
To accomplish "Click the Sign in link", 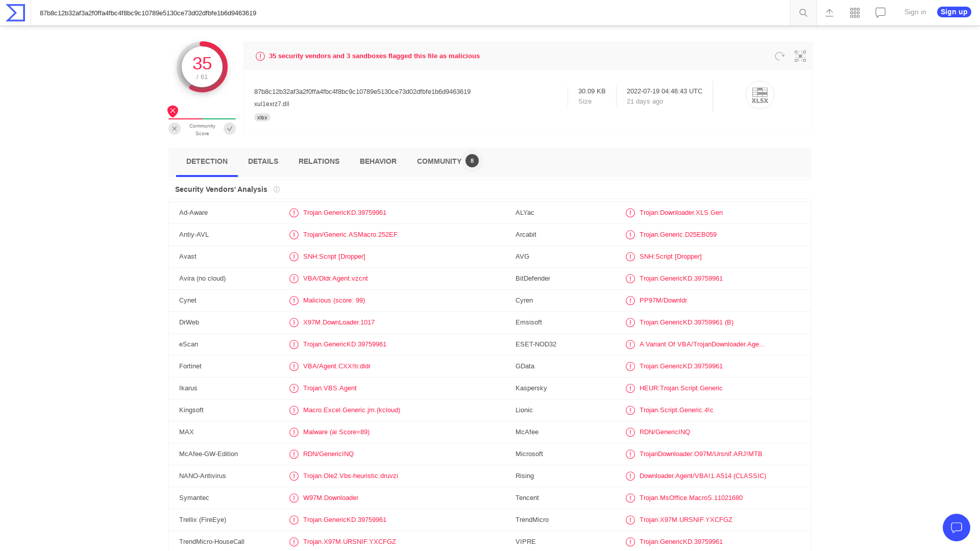I will (x=915, y=12).
